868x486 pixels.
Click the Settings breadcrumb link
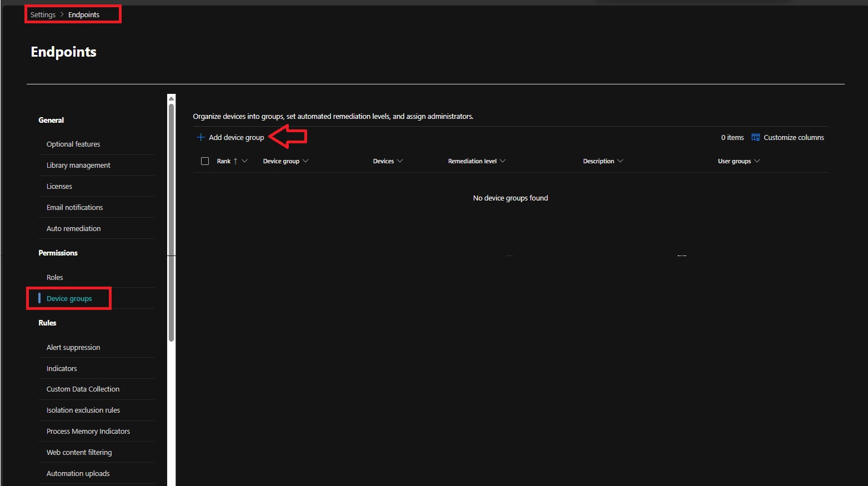tap(43, 15)
